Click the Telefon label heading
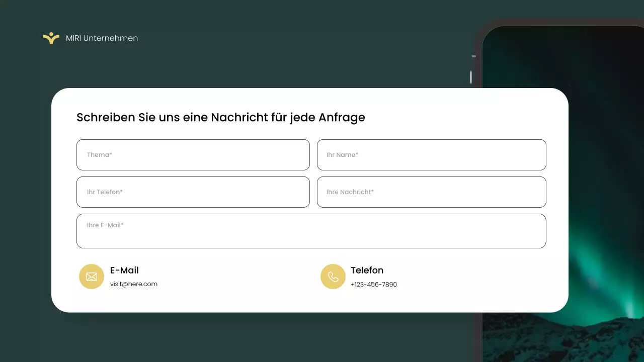 [x=367, y=270]
